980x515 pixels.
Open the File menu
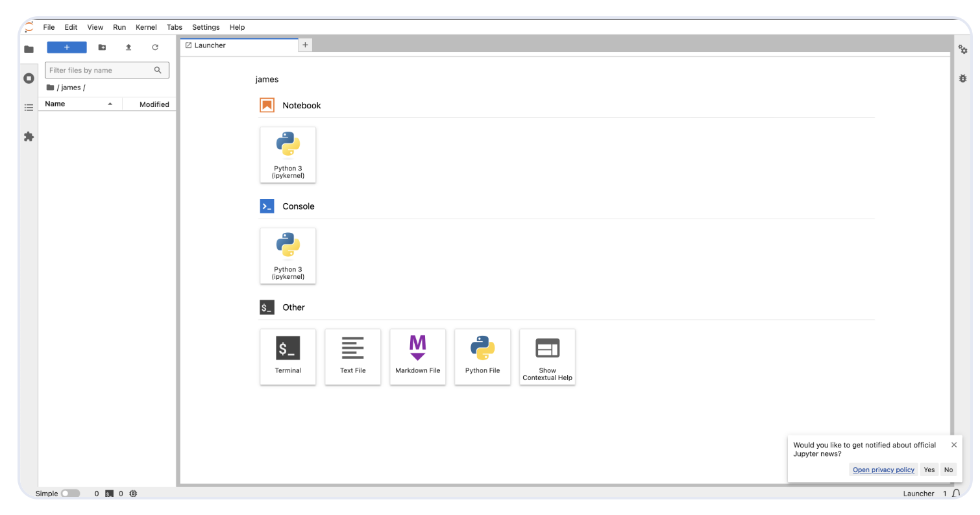click(x=49, y=27)
